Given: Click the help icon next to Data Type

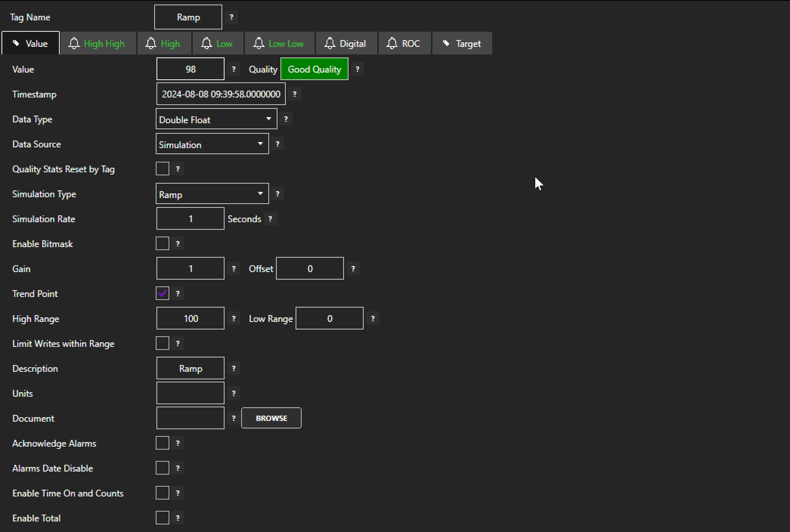Looking at the screenshot, I should [x=286, y=119].
